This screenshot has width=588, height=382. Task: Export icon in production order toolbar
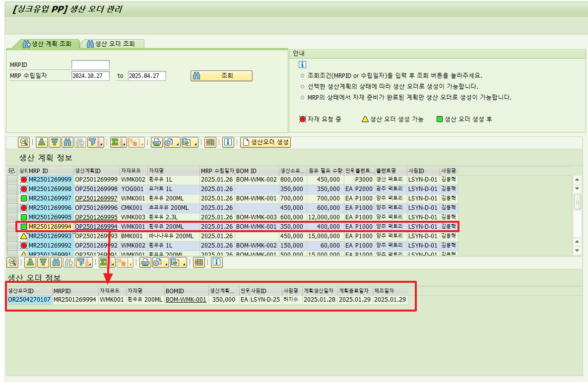coord(176,262)
